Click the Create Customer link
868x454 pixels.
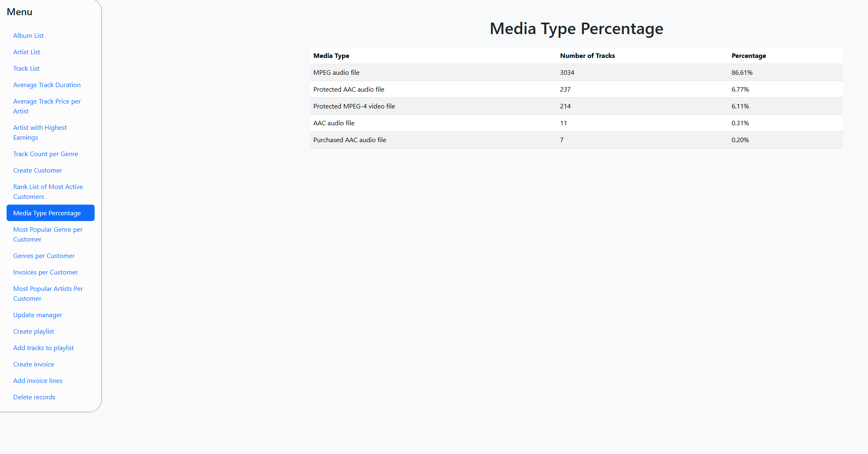(37, 171)
